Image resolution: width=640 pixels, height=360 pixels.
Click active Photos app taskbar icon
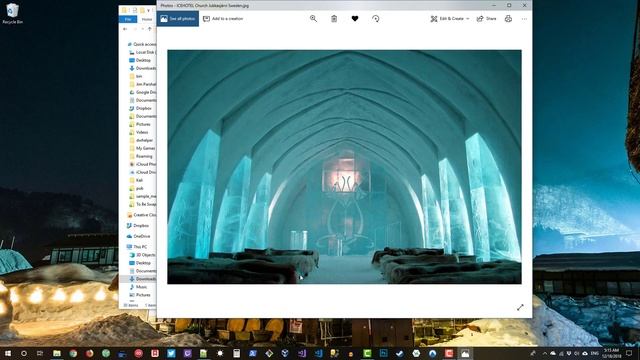coord(465,353)
